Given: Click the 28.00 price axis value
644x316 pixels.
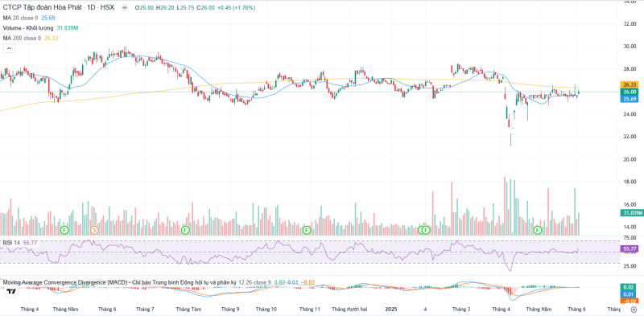Looking at the screenshot, I should [x=630, y=69].
